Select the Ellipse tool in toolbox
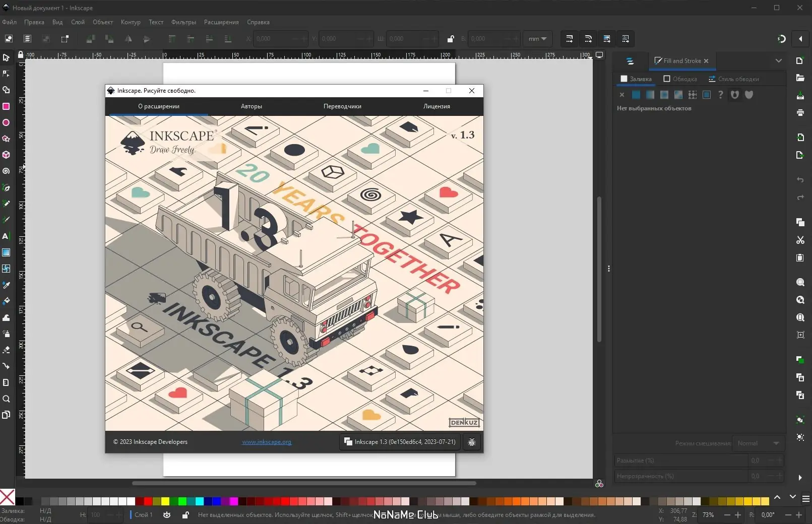812x524 pixels. [x=6, y=122]
